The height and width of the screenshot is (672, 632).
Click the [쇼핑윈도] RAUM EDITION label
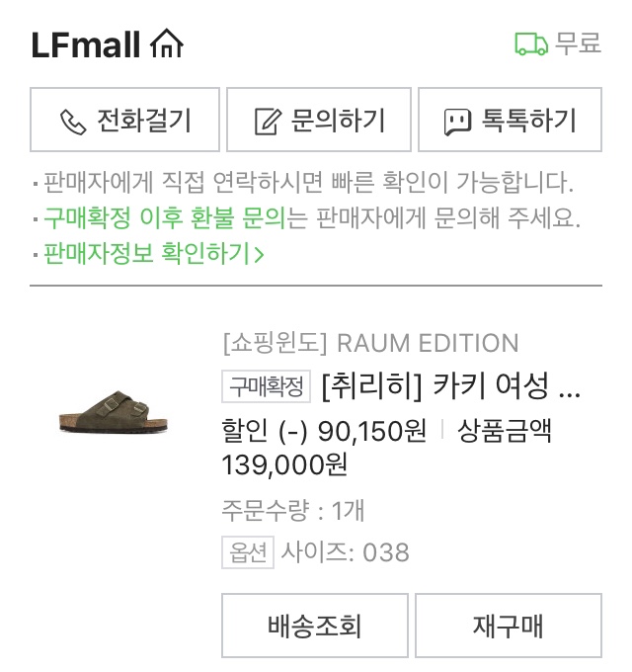(370, 344)
